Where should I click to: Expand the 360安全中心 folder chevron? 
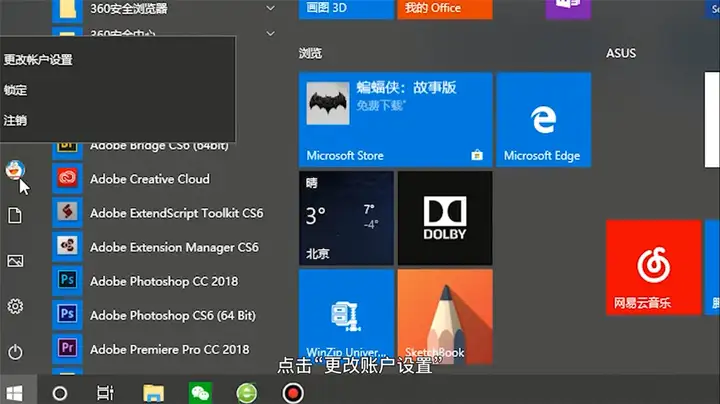(271, 34)
